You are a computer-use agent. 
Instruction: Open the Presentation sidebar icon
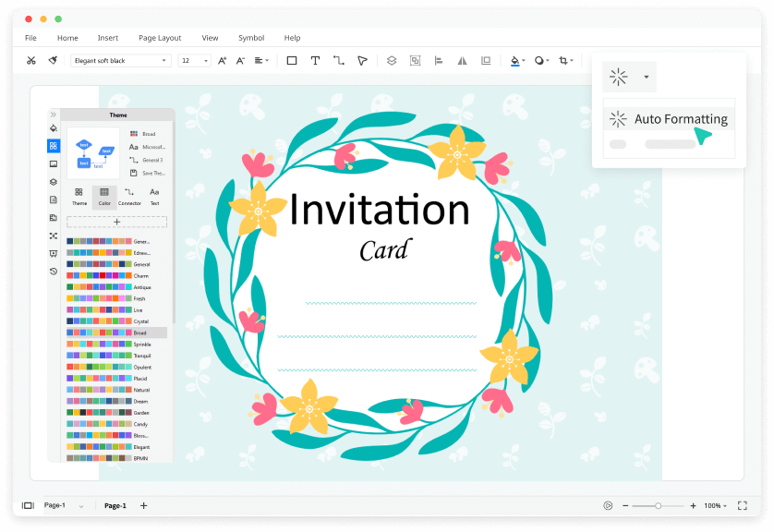(54, 254)
